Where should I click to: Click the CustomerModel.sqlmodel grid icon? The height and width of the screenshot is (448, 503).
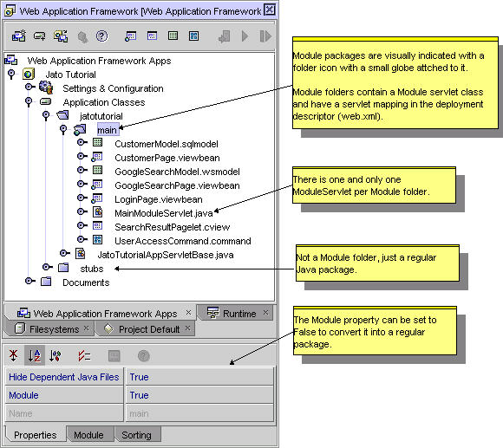coord(97,142)
